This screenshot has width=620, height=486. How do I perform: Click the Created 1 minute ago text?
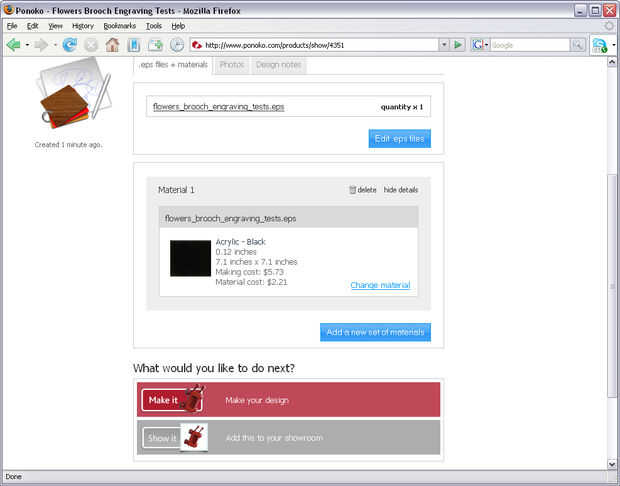coord(68,145)
